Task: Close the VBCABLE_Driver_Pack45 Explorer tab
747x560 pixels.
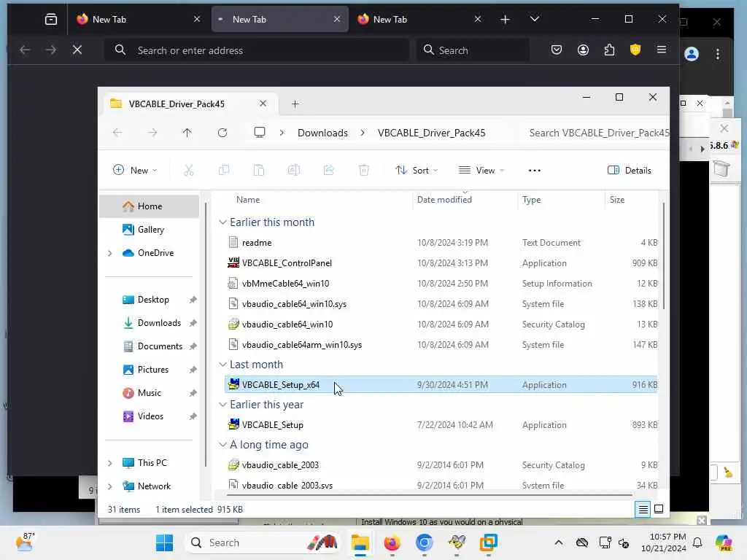Action: [x=263, y=104]
